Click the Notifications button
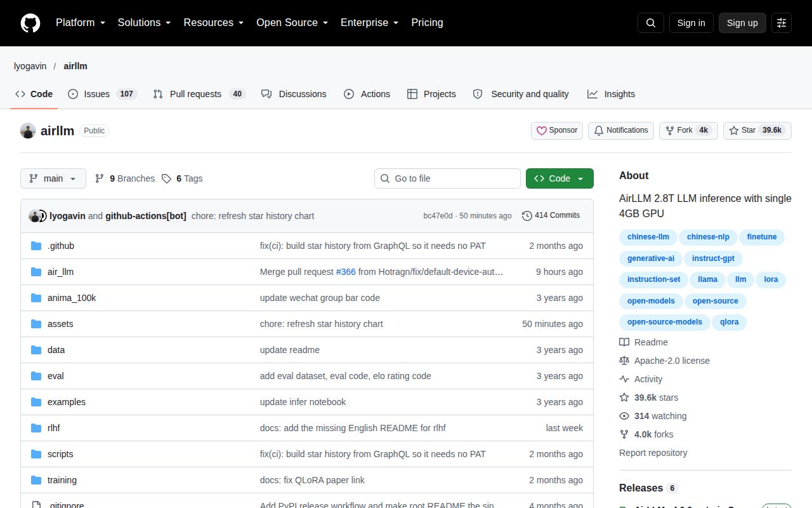 621,131
